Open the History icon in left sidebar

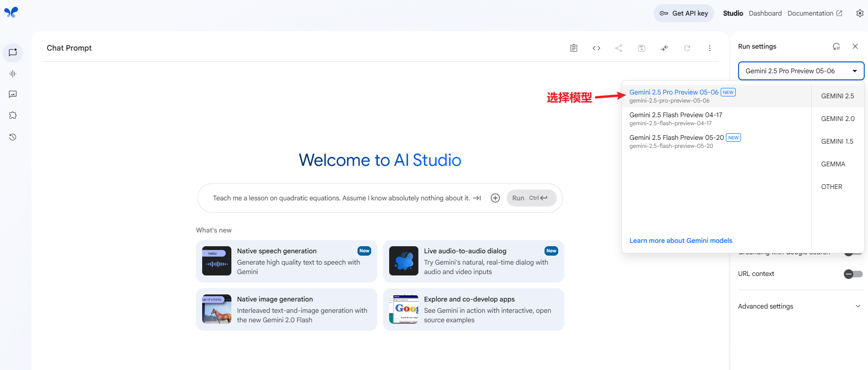[x=13, y=137]
